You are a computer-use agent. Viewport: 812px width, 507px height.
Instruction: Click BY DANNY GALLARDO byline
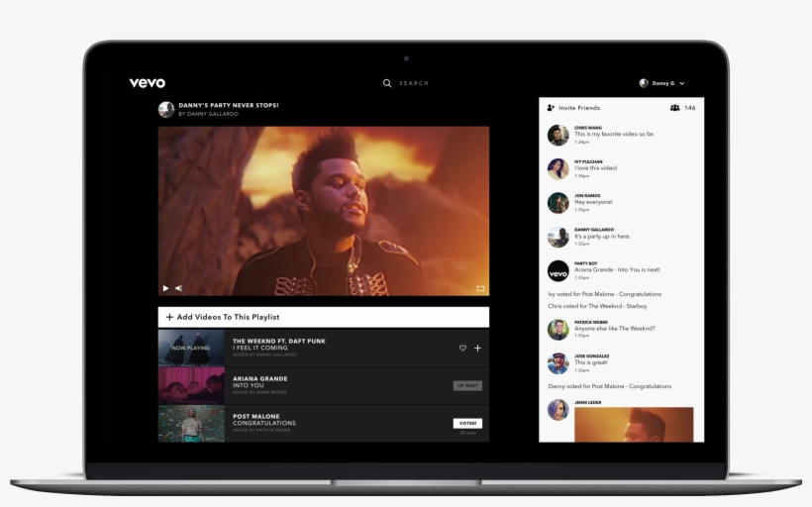click(x=208, y=114)
